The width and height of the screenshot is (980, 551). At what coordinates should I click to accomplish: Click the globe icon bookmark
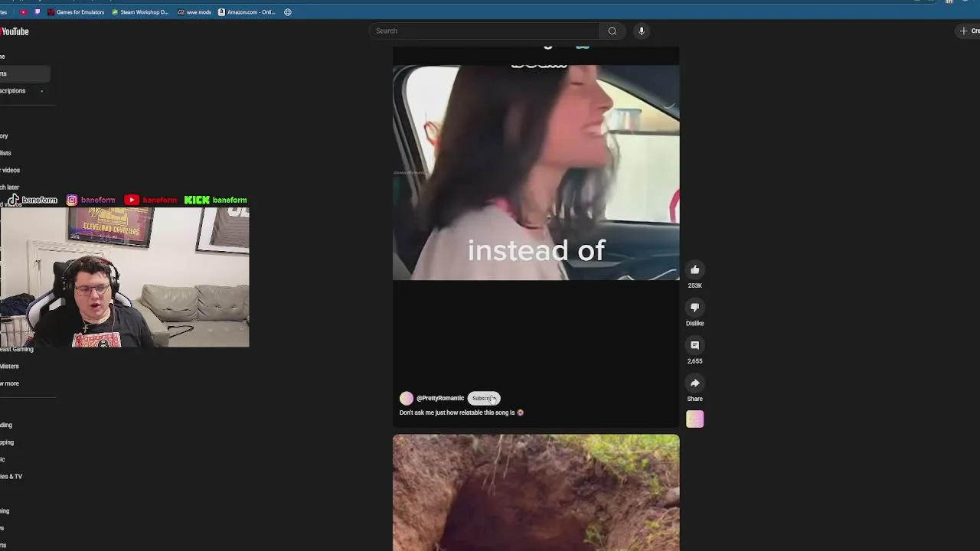coord(288,12)
